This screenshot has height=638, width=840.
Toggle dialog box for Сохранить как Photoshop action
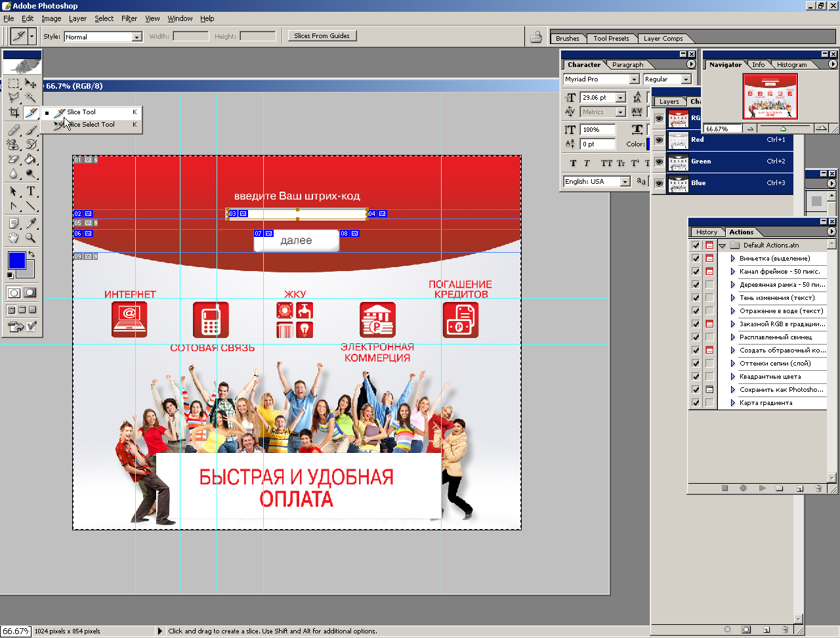(709, 390)
